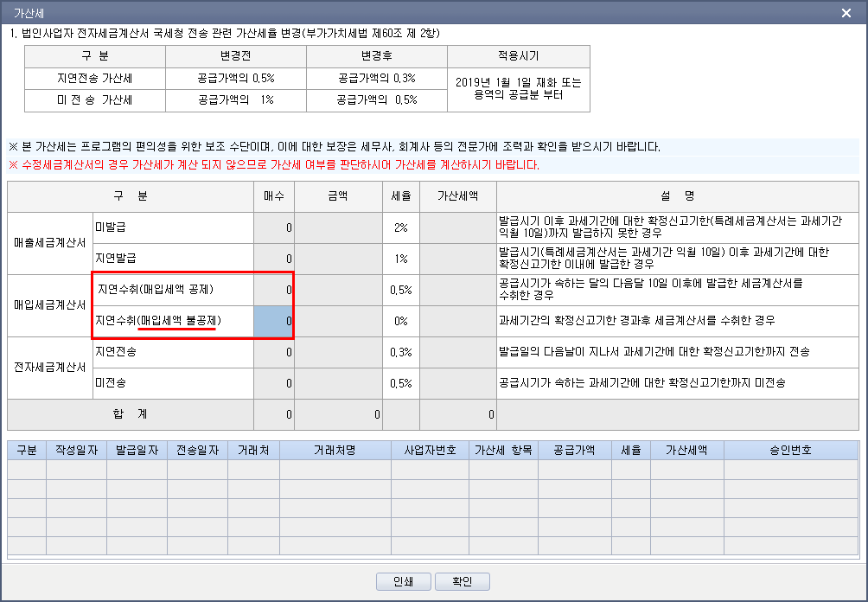
Task: Click the 거래처명 column header
Action: point(335,451)
